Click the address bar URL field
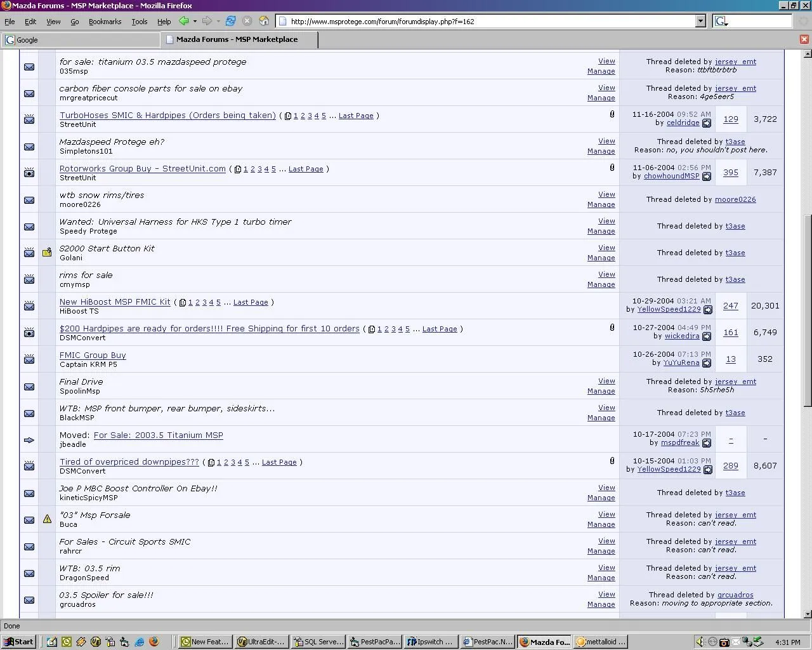The width and height of the screenshot is (812, 650). (486, 21)
